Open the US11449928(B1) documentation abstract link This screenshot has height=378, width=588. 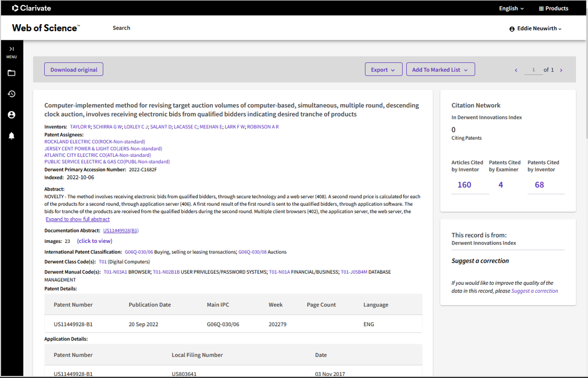121,230
